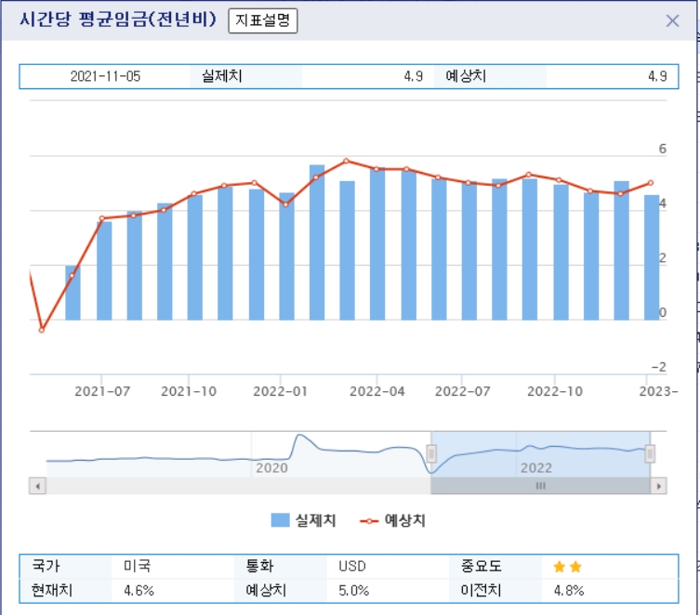Click the USD currency value
The height and width of the screenshot is (615, 700).
tap(352, 566)
